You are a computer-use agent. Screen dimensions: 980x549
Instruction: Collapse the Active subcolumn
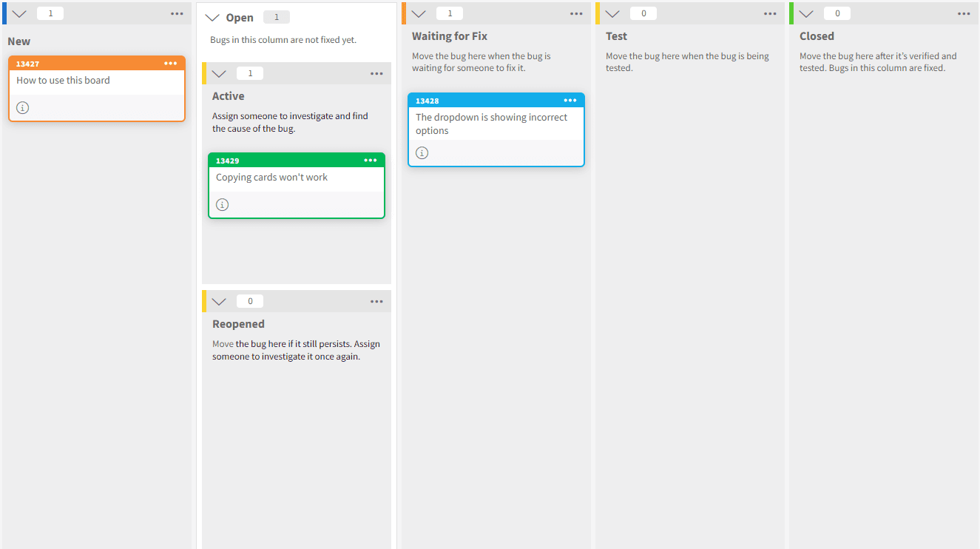tap(219, 73)
